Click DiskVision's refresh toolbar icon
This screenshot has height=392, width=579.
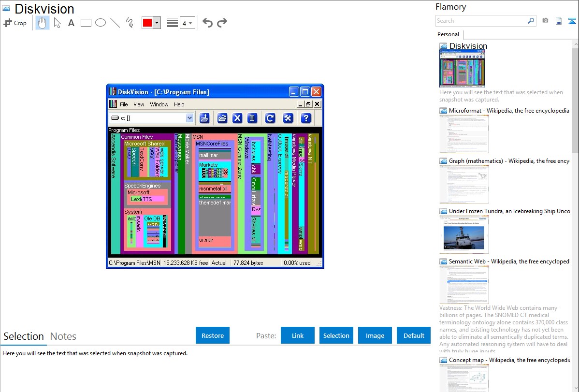[270, 118]
